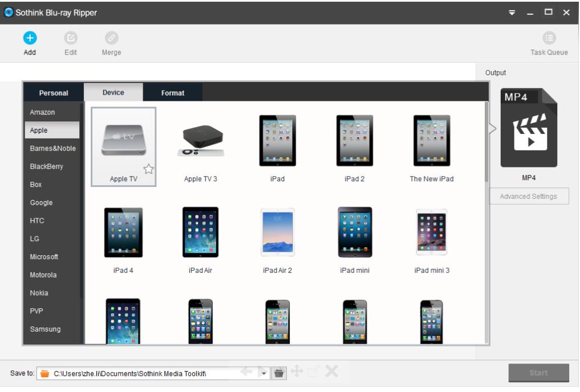Click the MP4 output format icon

[x=529, y=128]
